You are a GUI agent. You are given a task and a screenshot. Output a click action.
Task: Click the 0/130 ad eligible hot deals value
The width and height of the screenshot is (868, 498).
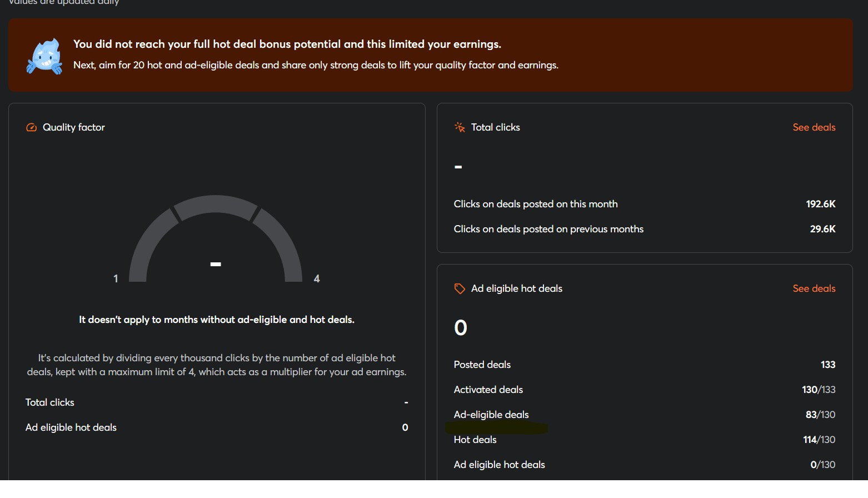coord(822,465)
